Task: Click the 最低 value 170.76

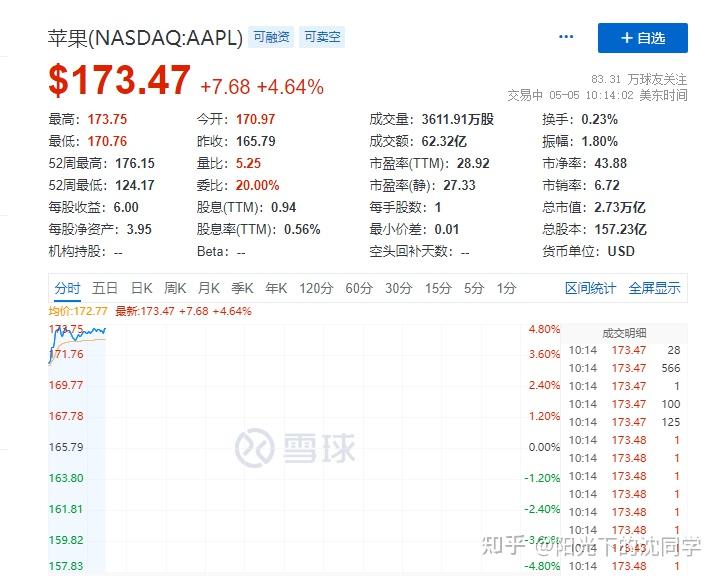Action: [107, 141]
